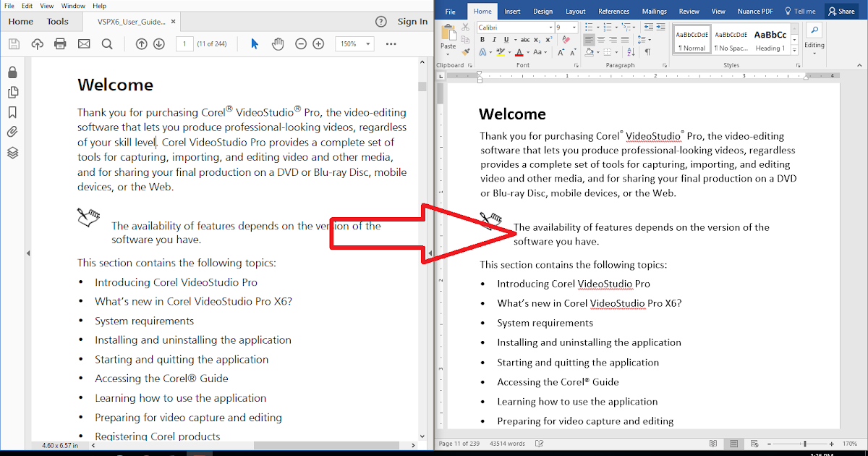Open the Window menu in Acrobat

point(74,5)
